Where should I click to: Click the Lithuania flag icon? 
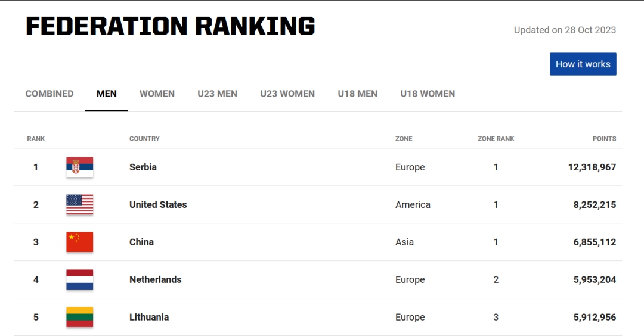pos(79,318)
